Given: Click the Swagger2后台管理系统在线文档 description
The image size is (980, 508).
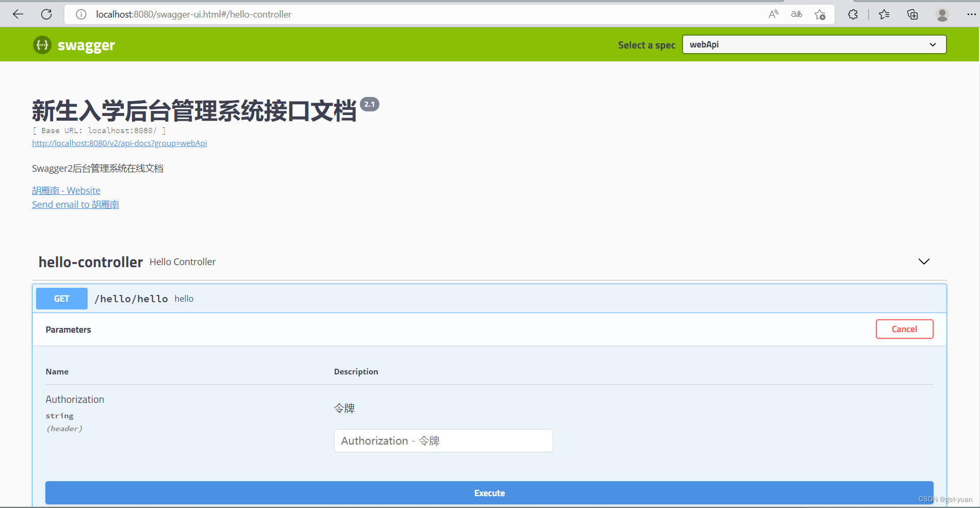Looking at the screenshot, I should [97, 169].
